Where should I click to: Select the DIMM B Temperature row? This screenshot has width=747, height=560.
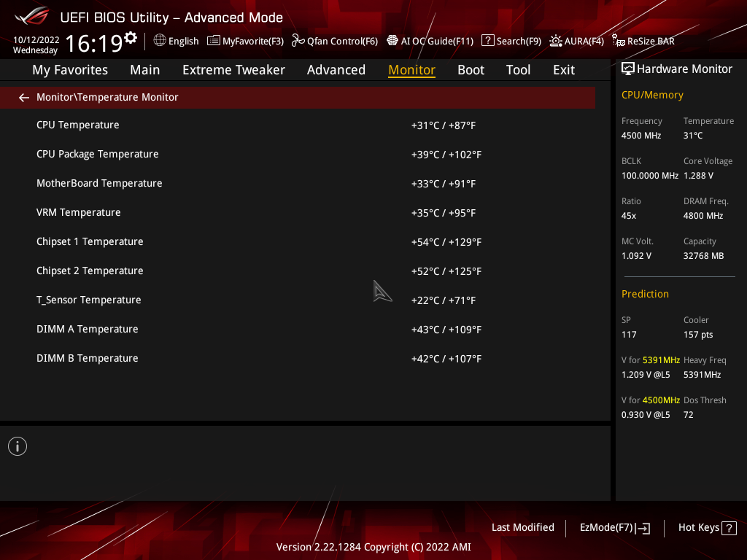click(x=298, y=359)
